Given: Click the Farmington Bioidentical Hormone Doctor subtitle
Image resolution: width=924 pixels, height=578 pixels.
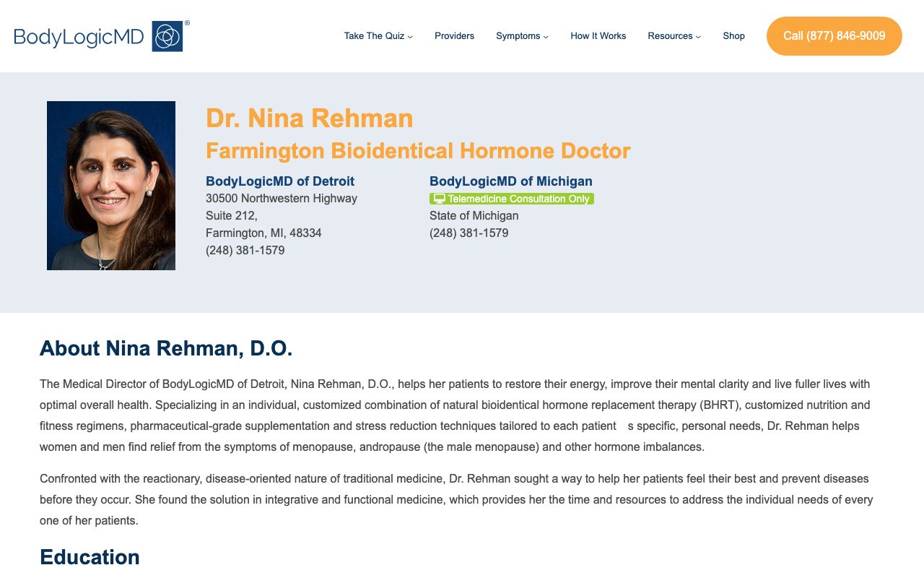Looking at the screenshot, I should pyautogui.click(x=418, y=151).
